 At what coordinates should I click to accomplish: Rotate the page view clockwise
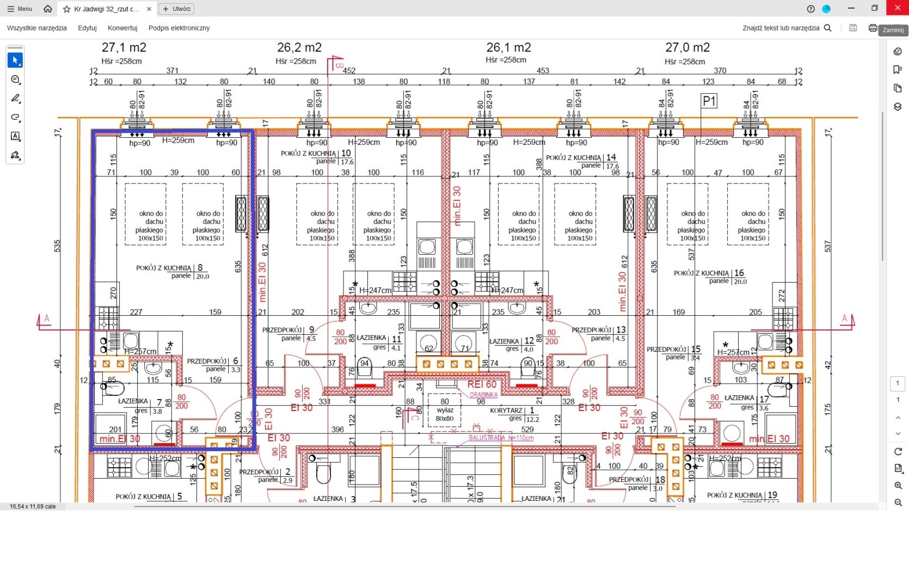pyautogui.click(x=898, y=451)
